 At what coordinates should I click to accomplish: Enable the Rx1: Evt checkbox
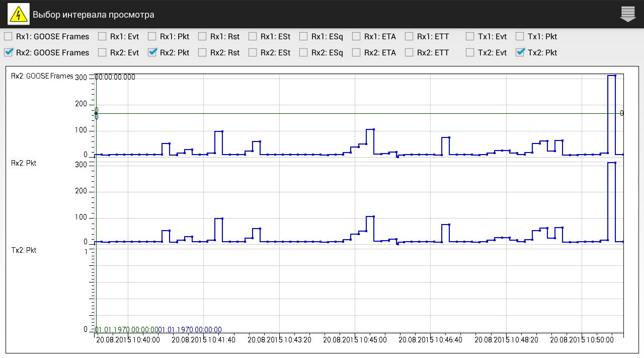click(102, 36)
